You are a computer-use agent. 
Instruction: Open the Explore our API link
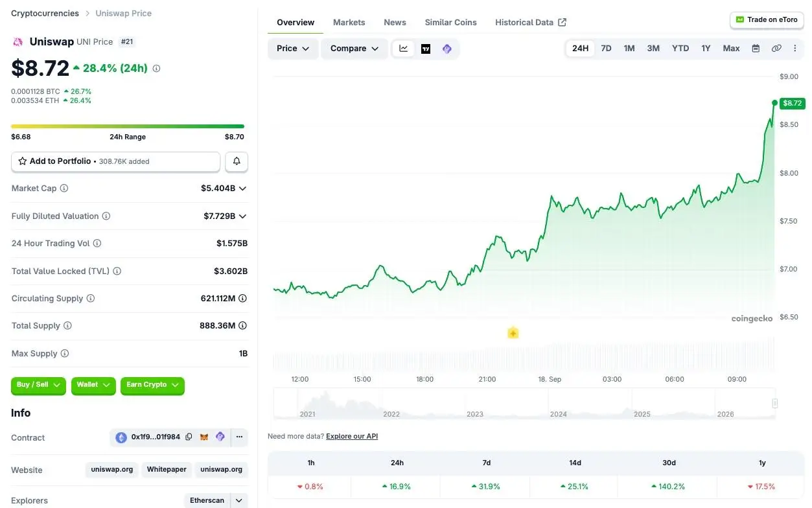pyautogui.click(x=352, y=436)
